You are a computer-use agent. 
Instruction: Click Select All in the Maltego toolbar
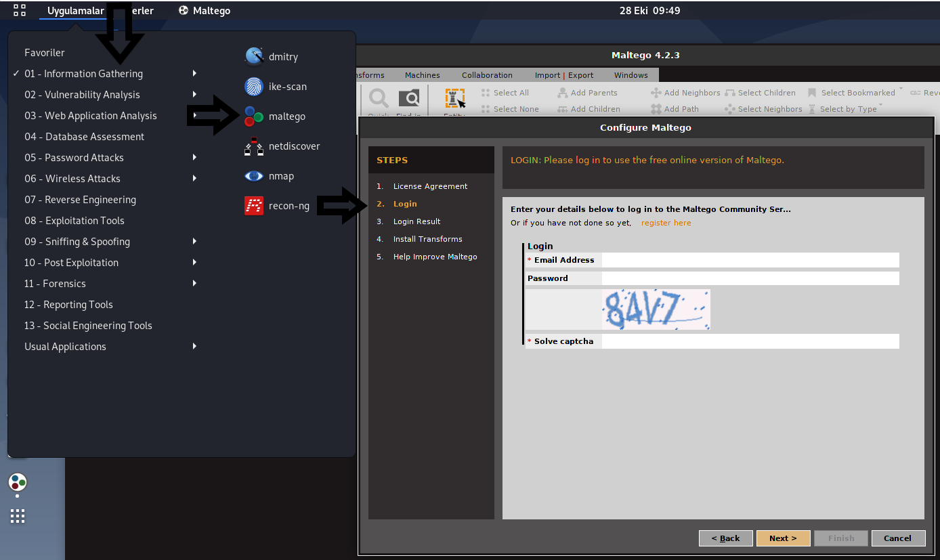click(505, 93)
